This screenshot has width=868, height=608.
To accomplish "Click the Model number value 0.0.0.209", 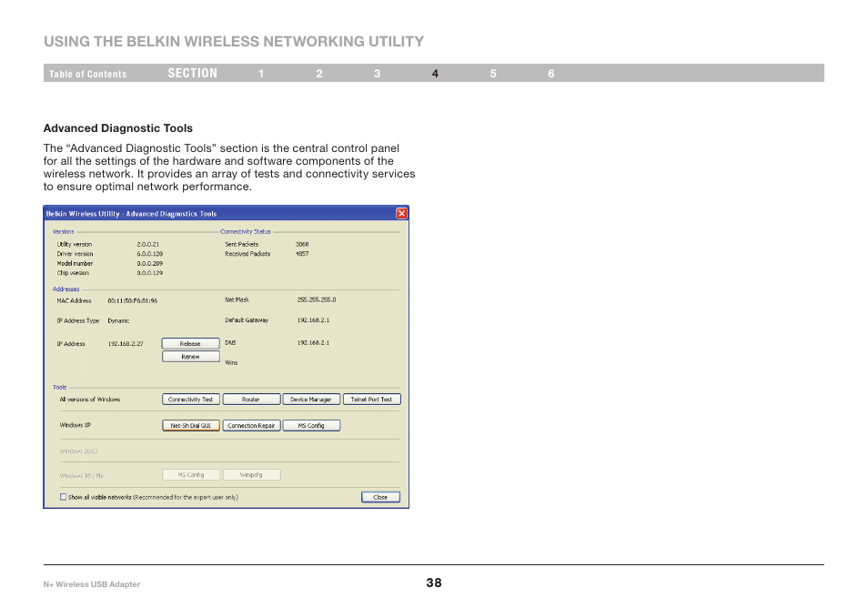I will click(x=149, y=264).
